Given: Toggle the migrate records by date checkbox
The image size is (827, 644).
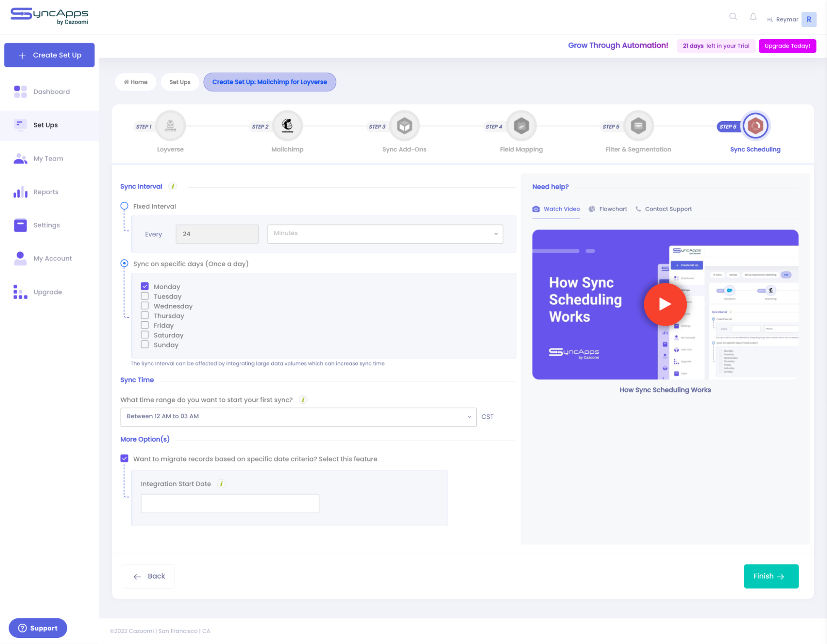Looking at the screenshot, I should (125, 458).
